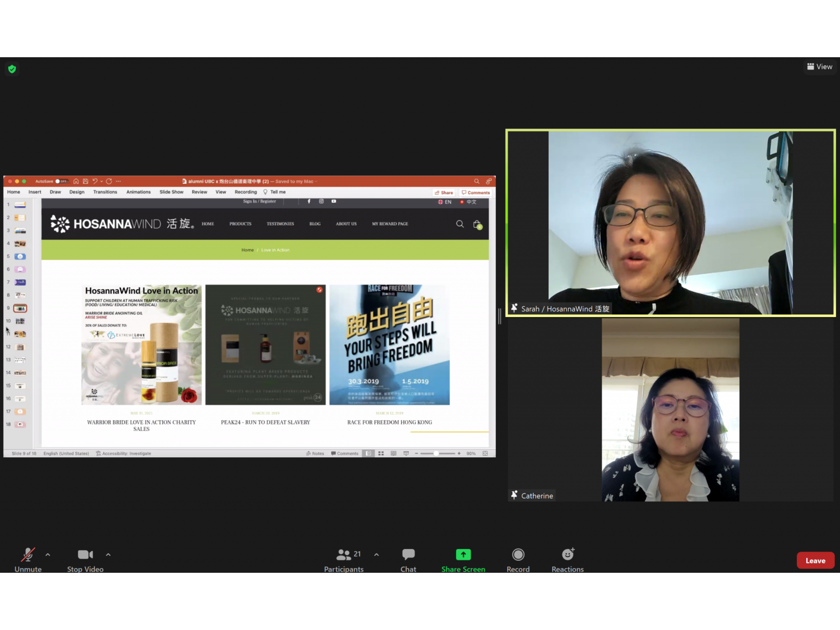Image resolution: width=840 pixels, height=630 pixels.
Task: Select slide 12 thumbnail in sidebar
Action: (20, 347)
